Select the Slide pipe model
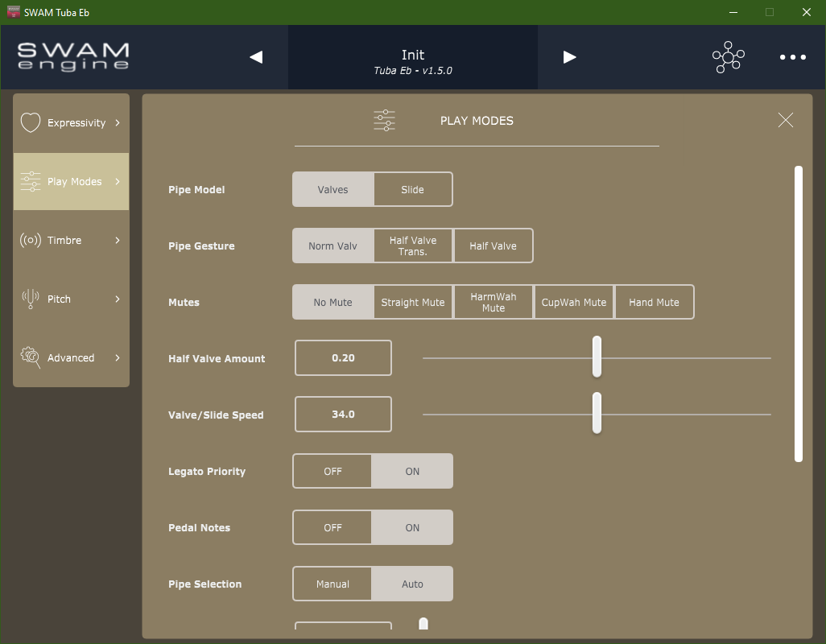The image size is (826, 644). tap(413, 188)
